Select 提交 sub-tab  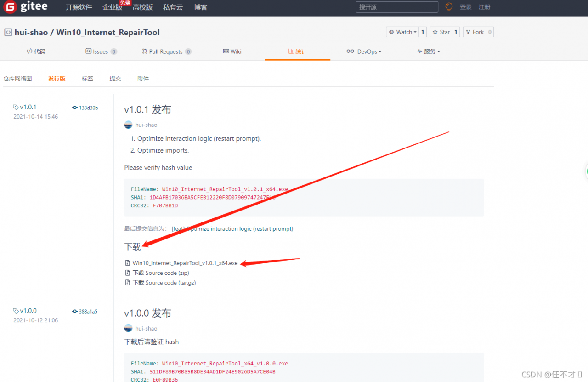tap(115, 79)
